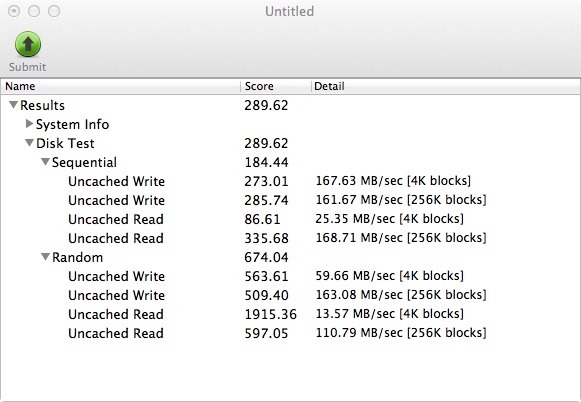
Task: Click the green Submit arrow icon
Action: (28, 44)
